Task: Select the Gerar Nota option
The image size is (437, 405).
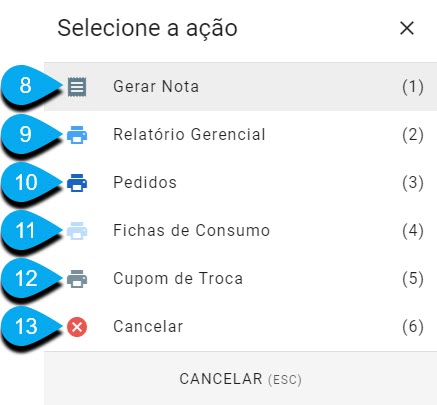Action: [x=240, y=87]
